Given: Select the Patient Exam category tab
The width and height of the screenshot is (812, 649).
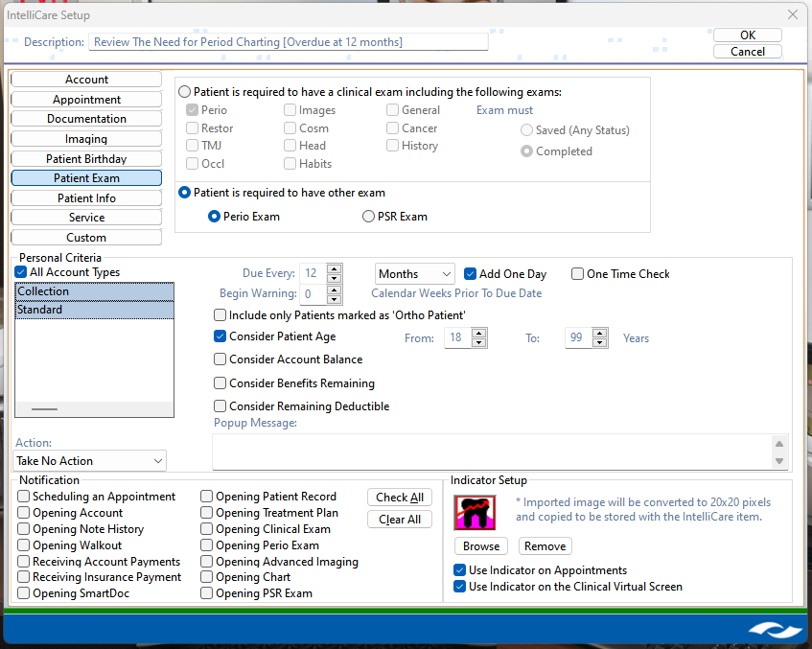Looking at the screenshot, I should click(x=86, y=177).
